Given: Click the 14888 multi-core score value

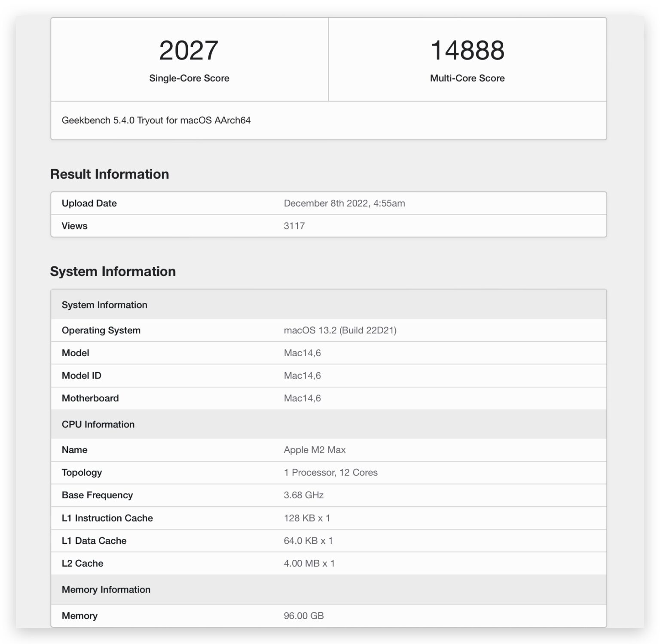Looking at the screenshot, I should [467, 51].
